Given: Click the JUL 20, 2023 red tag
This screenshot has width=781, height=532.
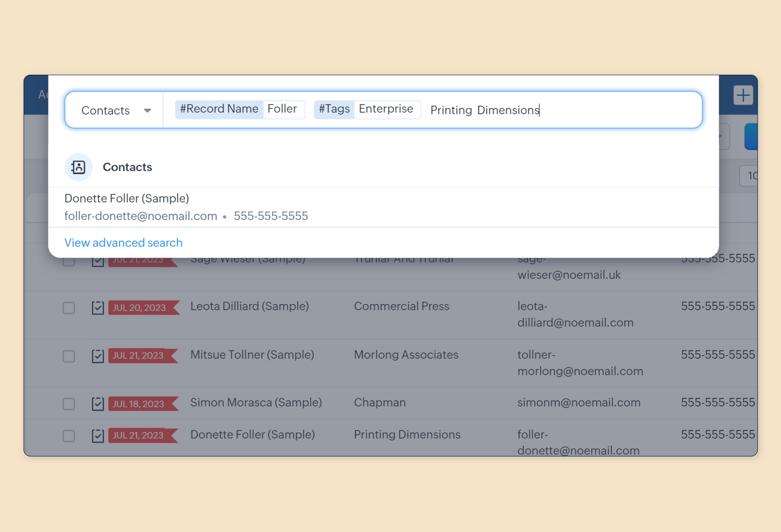Looking at the screenshot, I should click(x=140, y=308).
